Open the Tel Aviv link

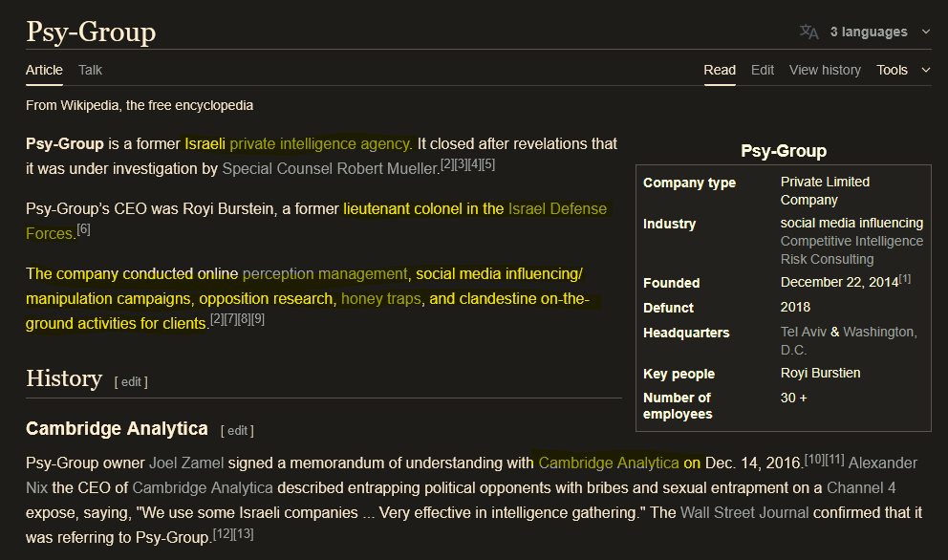pos(804,332)
